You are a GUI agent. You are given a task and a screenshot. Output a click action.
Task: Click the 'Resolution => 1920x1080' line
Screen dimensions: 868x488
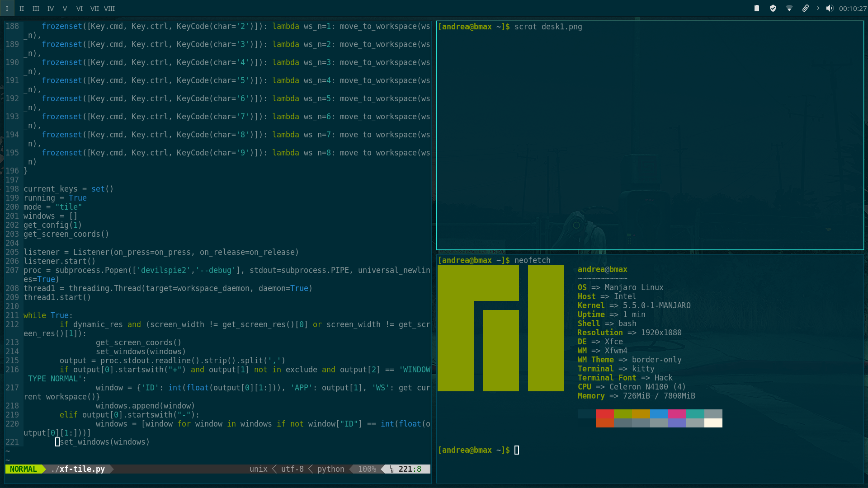pos(630,333)
